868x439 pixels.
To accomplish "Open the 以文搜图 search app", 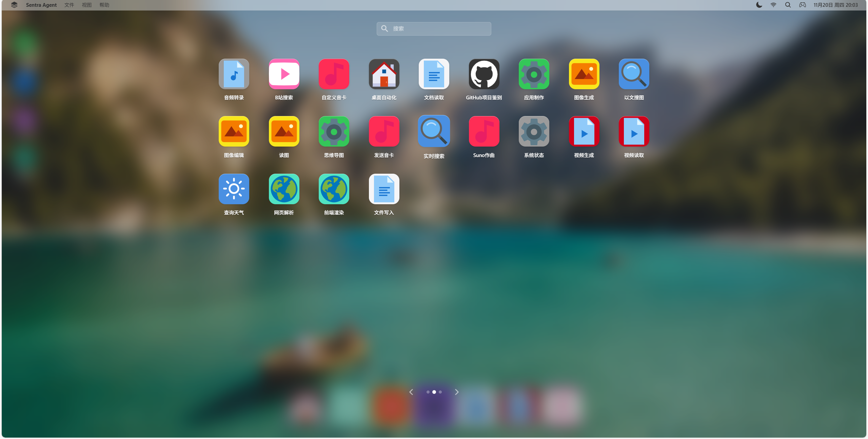I will [634, 74].
